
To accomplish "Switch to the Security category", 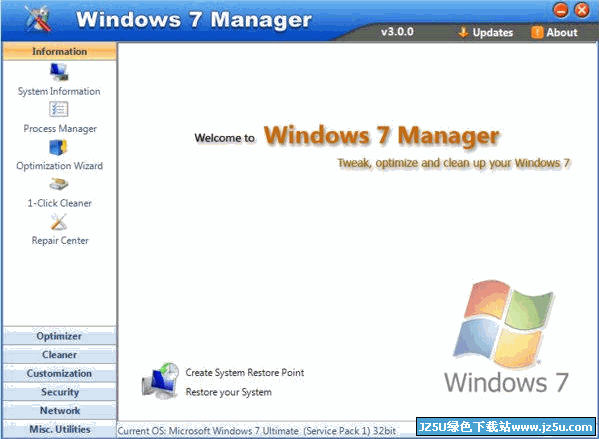I will 60,392.
